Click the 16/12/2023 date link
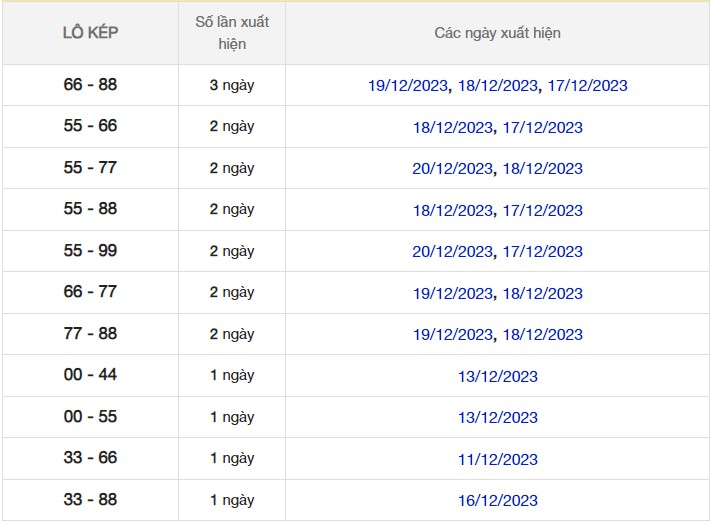This screenshot has width=714, height=523. 497,501
